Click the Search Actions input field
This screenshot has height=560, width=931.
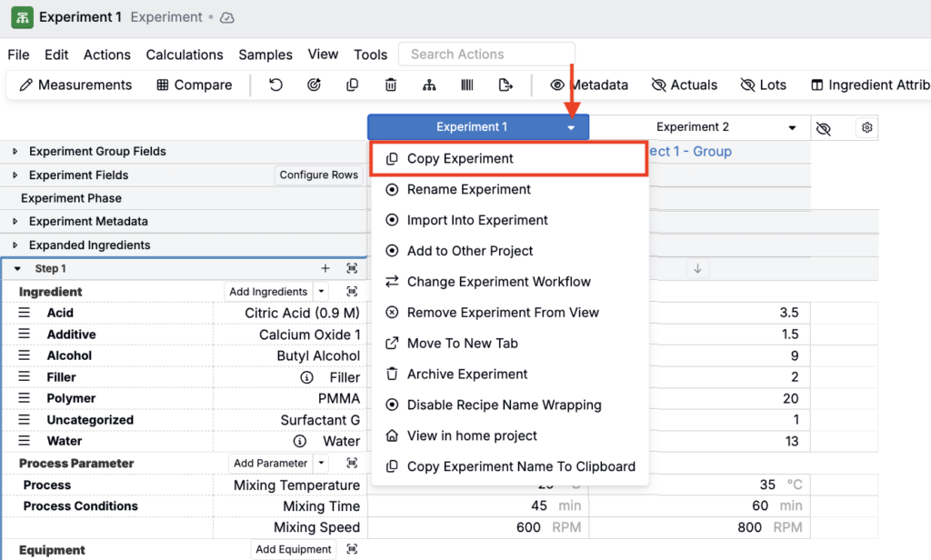pyautogui.click(x=486, y=55)
